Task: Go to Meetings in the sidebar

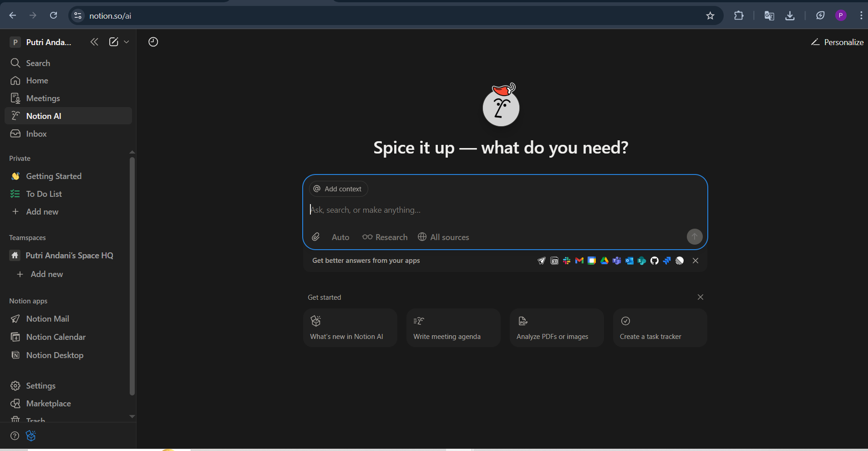Action: point(43,98)
